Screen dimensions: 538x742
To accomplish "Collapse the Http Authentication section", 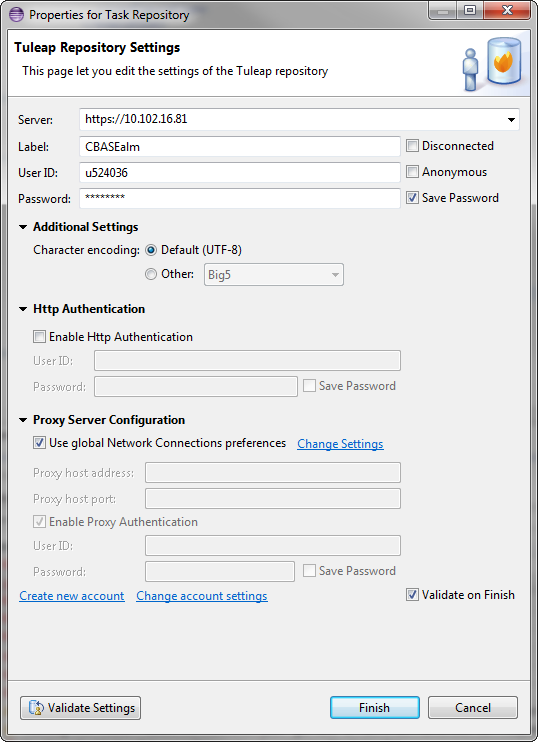I will click(x=23, y=309).
